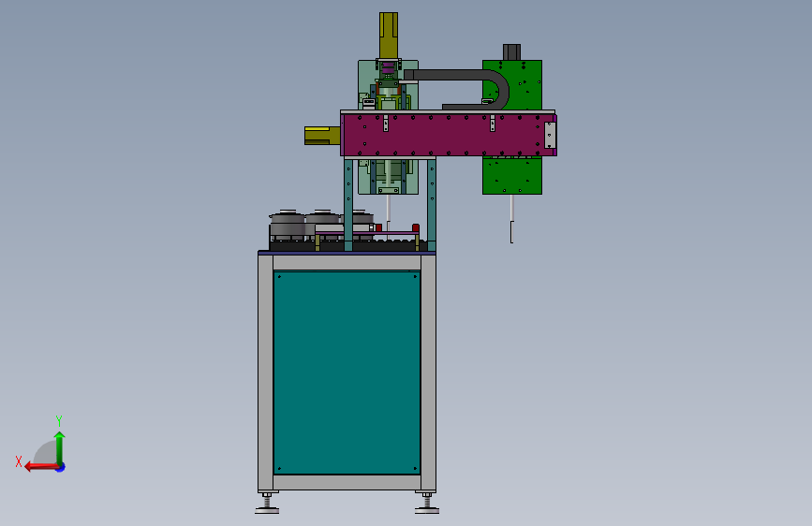Select the right leveling foot of the cabinet
The height and width of the screenshot is (526, 812).
[x=427, y=504]
